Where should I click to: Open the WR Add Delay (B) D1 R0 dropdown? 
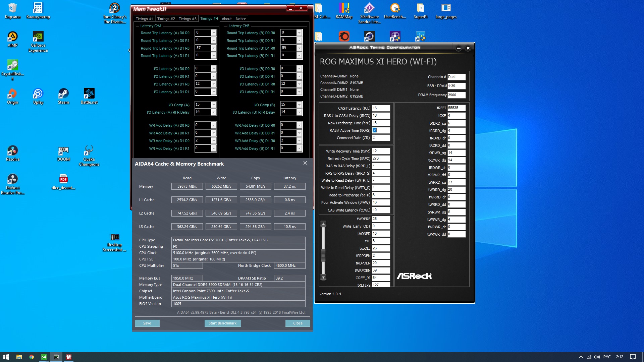(299, 141)
